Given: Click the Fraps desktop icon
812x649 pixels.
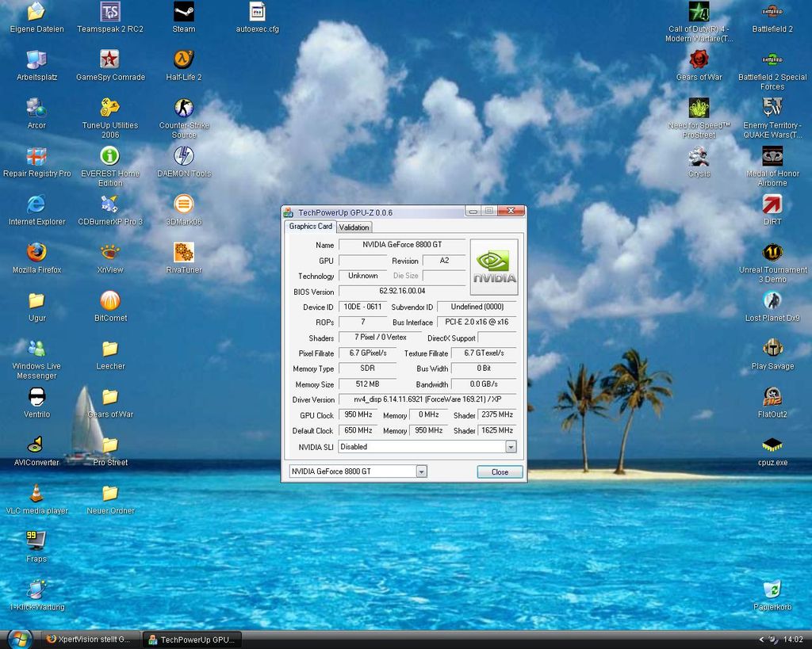Looking at the screenshot, I should point(36,540).
